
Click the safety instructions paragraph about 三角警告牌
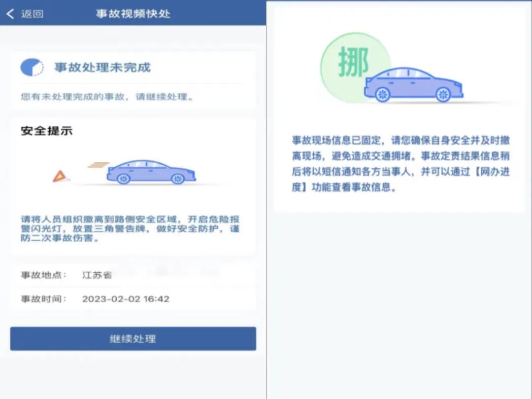pyautogui.click(x=130, y=228)
